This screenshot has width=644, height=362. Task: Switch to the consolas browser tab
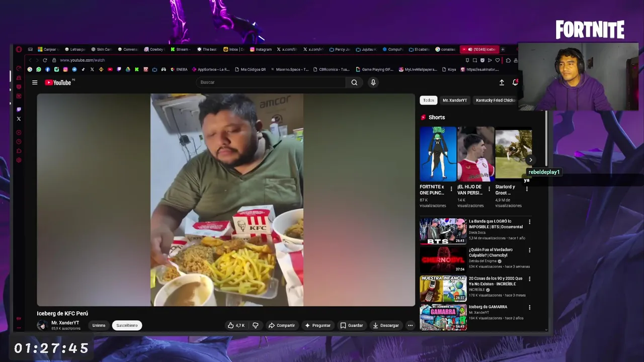tap(445, 49)
